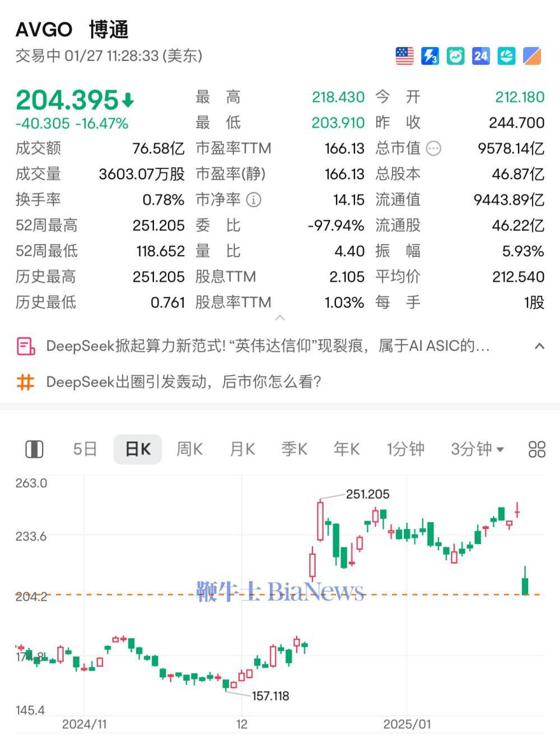560x740 pixels.
Task: Tap the 今开 value 212.180
Action: tap(520, 97)
